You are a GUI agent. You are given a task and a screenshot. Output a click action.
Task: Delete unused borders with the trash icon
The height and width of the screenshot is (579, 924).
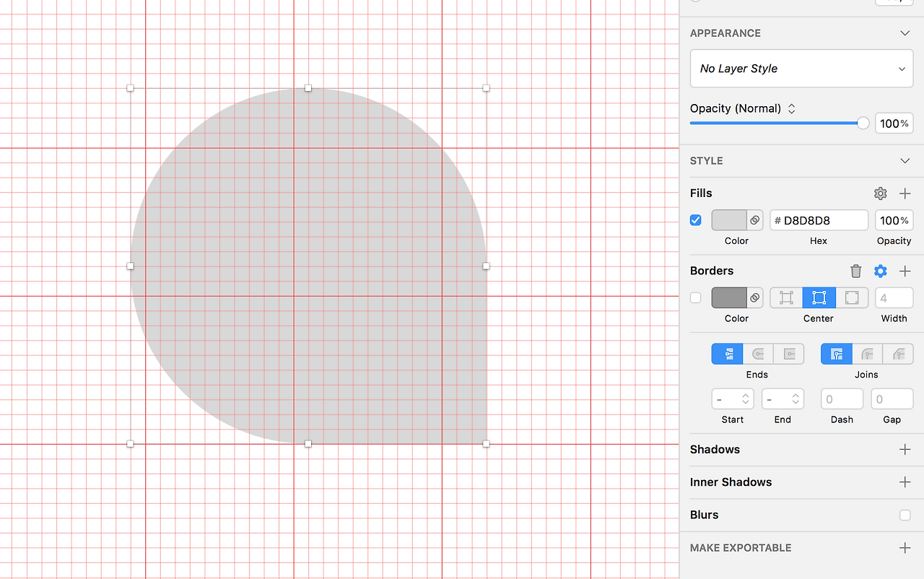coord(855,271)
